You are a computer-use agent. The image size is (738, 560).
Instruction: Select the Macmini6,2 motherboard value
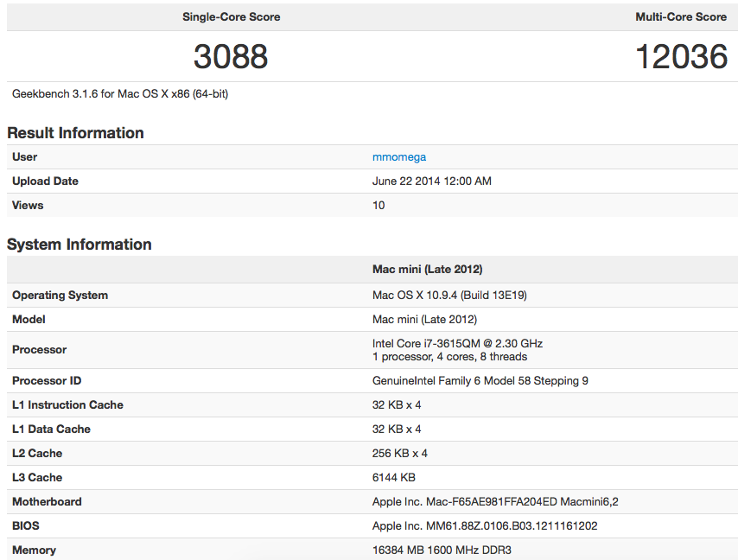point(495,501)
